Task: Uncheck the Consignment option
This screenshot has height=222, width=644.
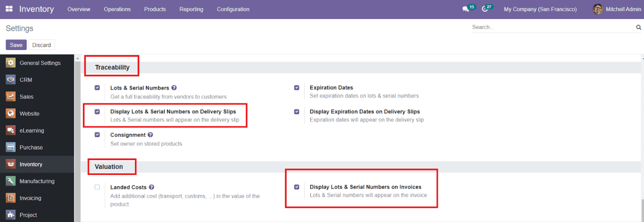Action: 97,135
